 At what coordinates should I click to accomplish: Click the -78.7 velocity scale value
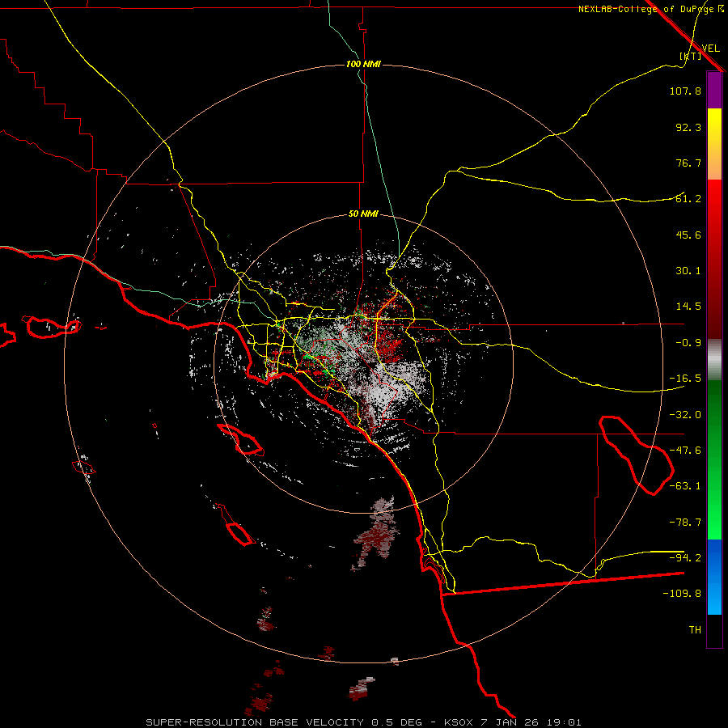[685, 523]
